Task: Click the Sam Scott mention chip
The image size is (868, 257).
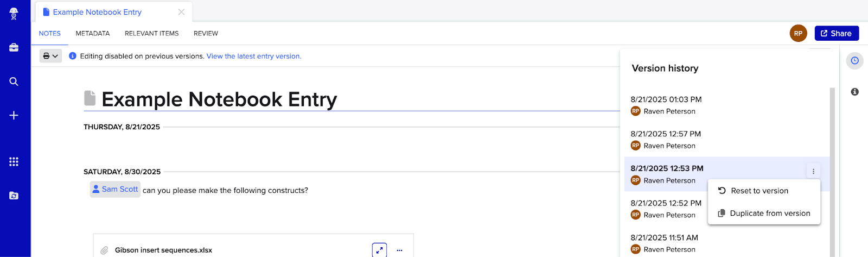Action: coord(115,190)
